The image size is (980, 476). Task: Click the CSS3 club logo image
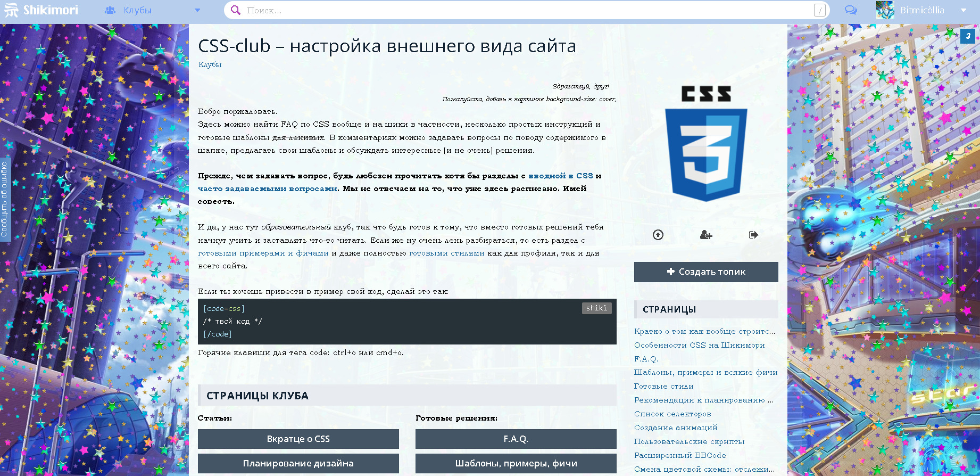tap(706, 144)
